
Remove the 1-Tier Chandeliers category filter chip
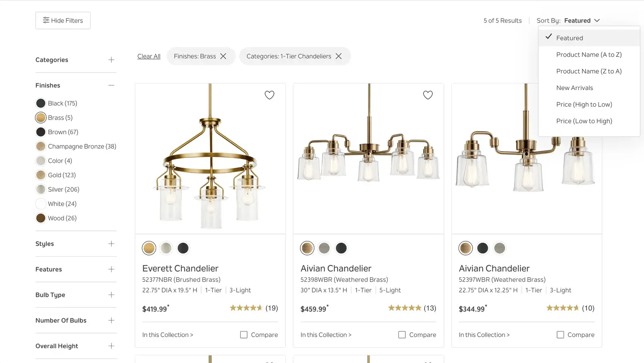click(339, 56)
